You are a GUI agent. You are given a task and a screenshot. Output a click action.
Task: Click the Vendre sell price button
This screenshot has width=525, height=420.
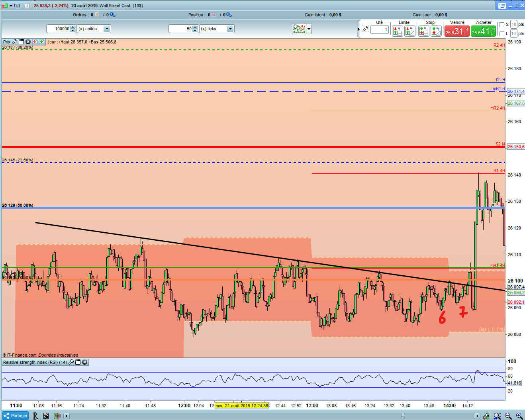click(x=457, y=31)
